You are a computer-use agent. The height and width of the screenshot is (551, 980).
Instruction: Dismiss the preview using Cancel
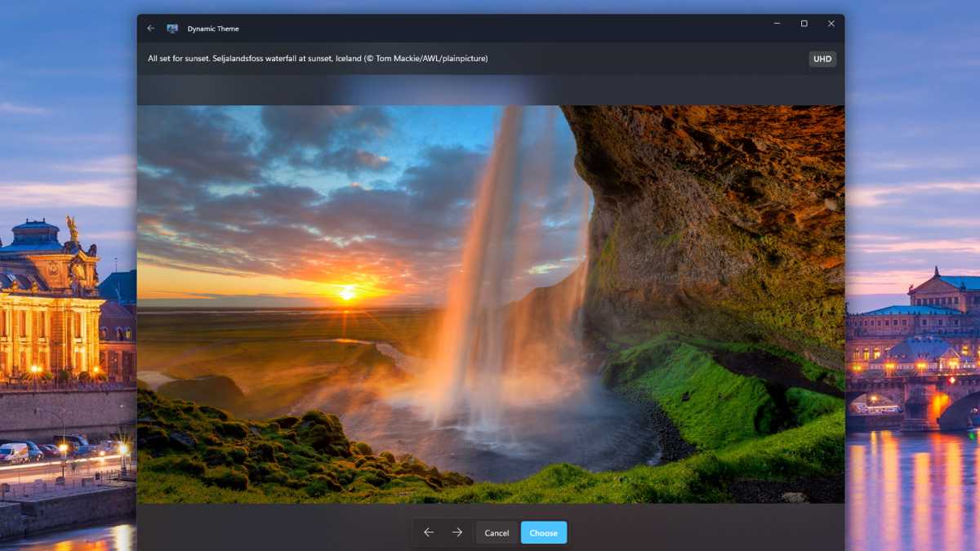[497, 532]
